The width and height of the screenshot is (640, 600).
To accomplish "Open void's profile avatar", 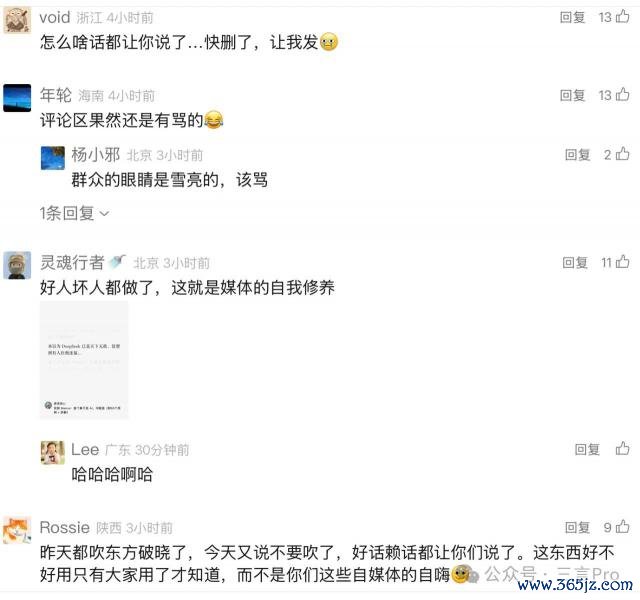I will pyautogui.click(x=17, y=20).
